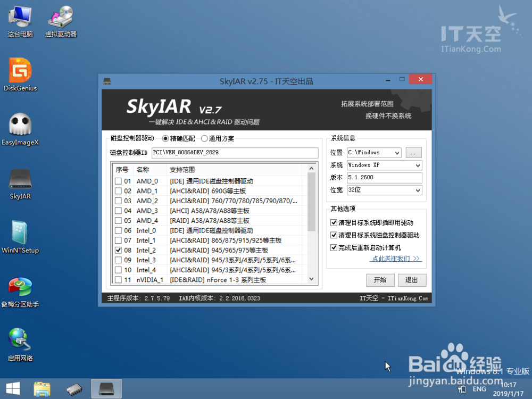Screen dimensions: 532x399
Task: Check the 05 AMD_4 driver checkbox
Action: (x=118, y=221)
